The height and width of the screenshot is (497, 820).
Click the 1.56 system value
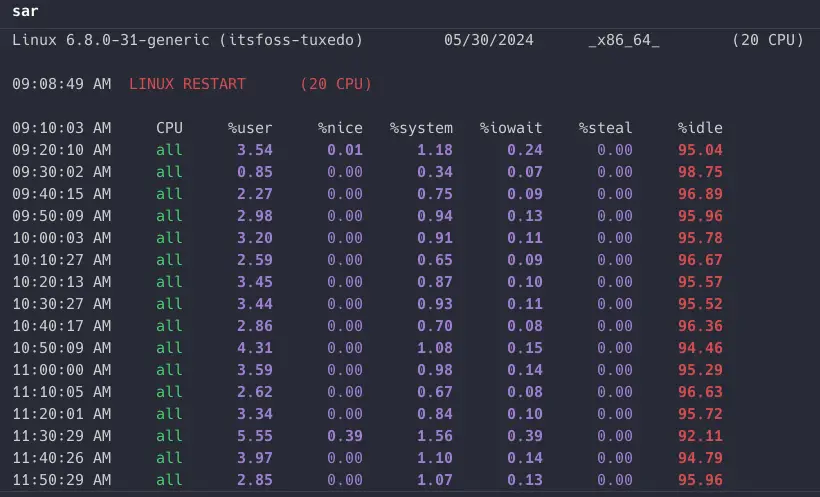tap(434, 436)
